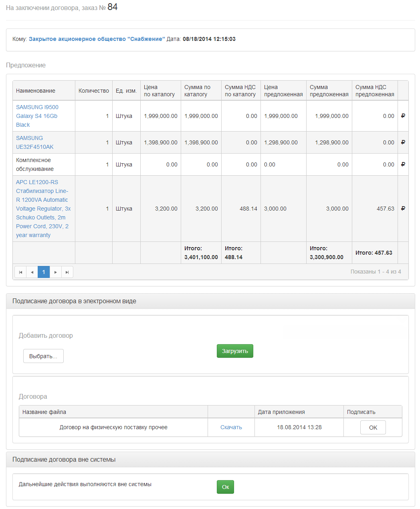
Task: Open SAMSUNG UE32F4510AK product link
Action: [34, 142]
